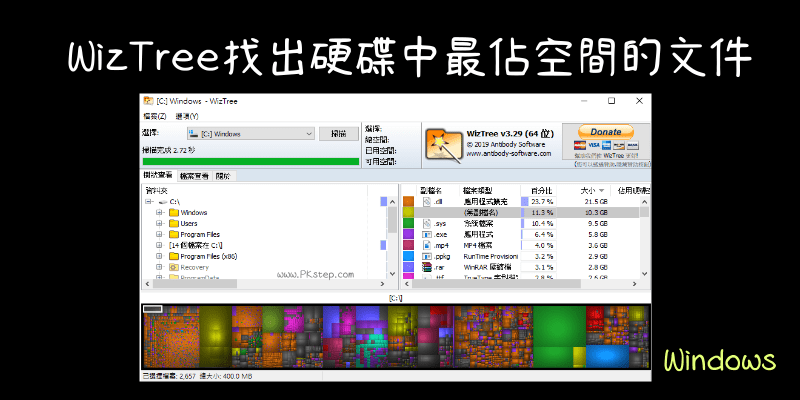This screenshot has height=400, width=800.
Task: Click the hide-donation-button link below Donate
Action: pos(612,164)
